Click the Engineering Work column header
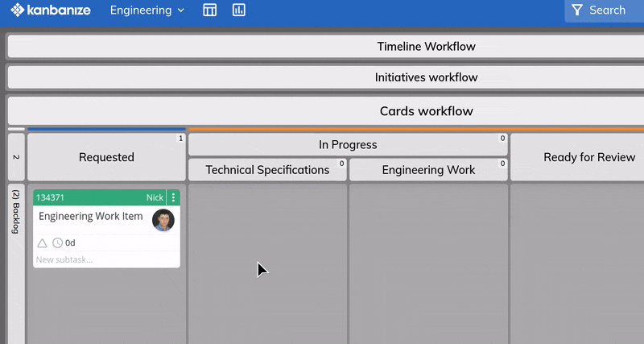 pyautogui.click(x=428, y=170)
